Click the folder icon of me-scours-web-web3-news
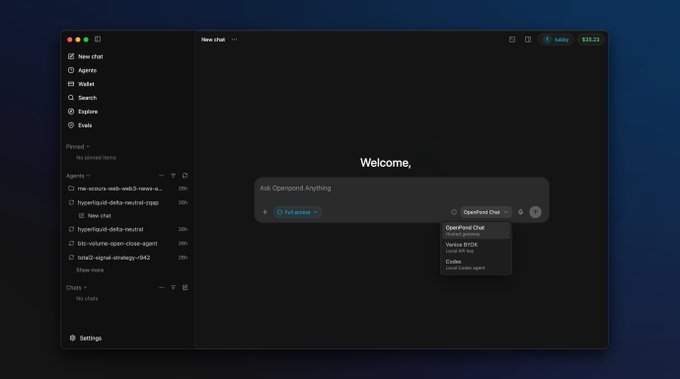 pos(71,188)
